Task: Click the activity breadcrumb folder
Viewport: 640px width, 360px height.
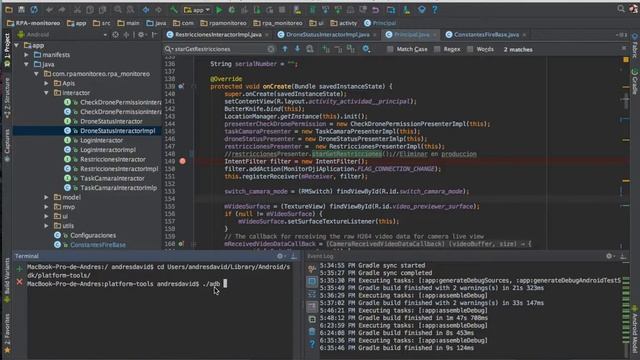Action: (x=343, y=23)
